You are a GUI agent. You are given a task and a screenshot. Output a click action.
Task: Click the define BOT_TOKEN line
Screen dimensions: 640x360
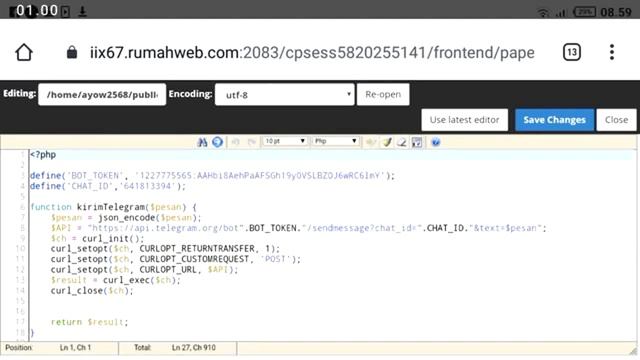(212, 176)
